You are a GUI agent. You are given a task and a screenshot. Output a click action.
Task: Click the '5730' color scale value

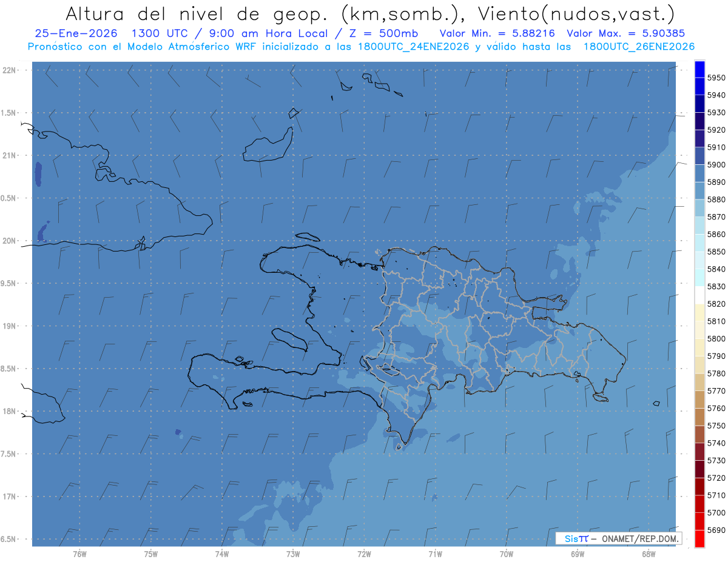coord(716,460)
